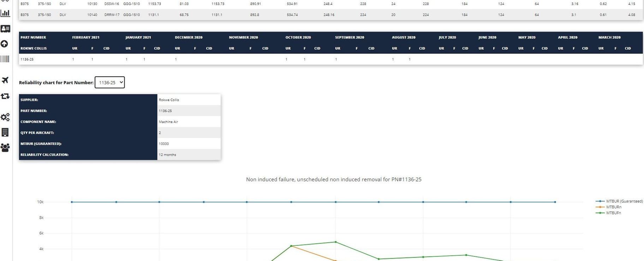
Task: Click the exchange arrows sidebar icon
Action: [5, 96]
